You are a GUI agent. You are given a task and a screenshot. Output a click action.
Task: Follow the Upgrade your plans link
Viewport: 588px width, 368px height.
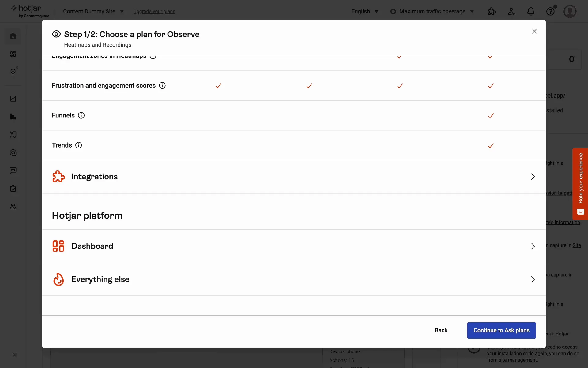coord(154,12)
